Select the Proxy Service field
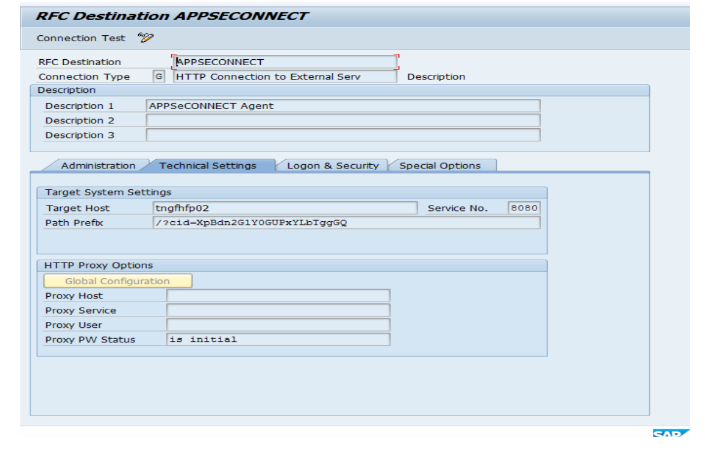This screenshot has width=706, height=468. click(x=277, y=310)
